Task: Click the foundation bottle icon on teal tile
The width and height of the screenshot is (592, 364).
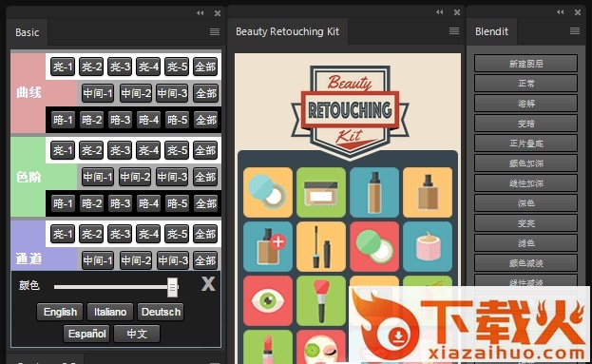Action: 374,192
